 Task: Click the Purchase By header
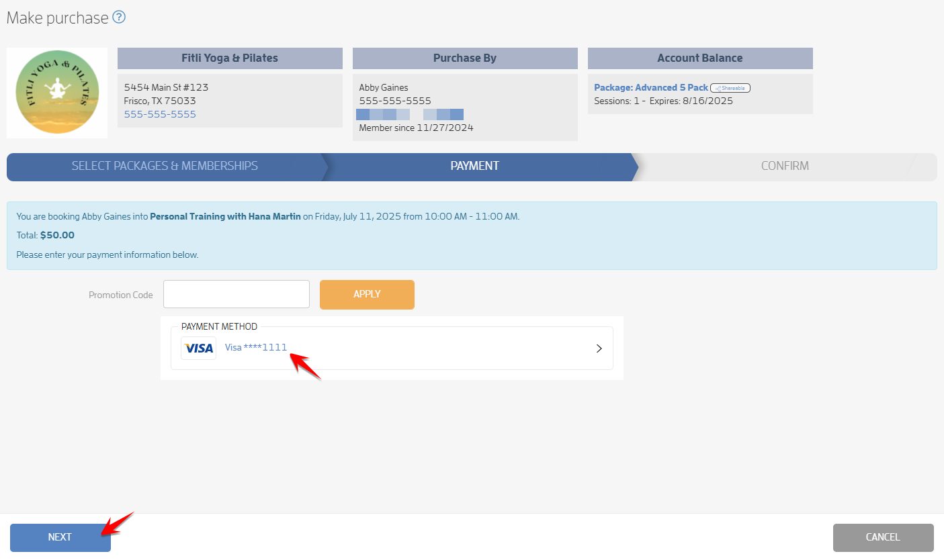pyautogui.click(x=465, y=58)
